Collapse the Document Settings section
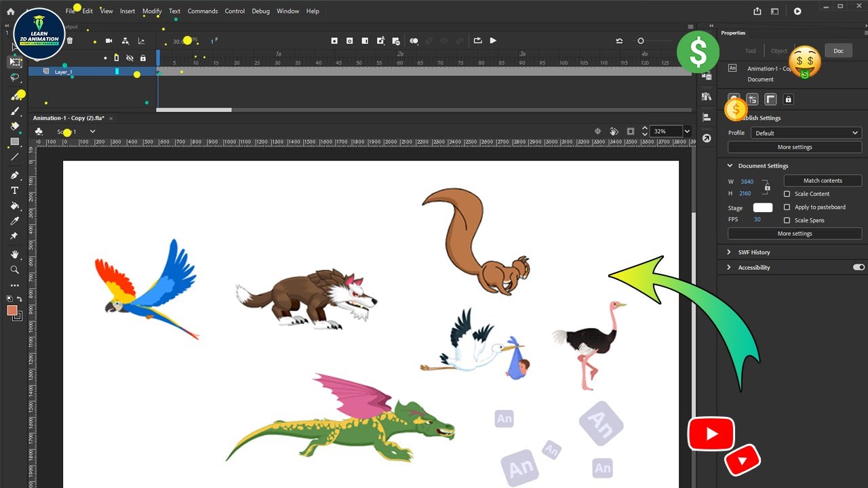This screenshot has height=488, width=868. [730, 165]
